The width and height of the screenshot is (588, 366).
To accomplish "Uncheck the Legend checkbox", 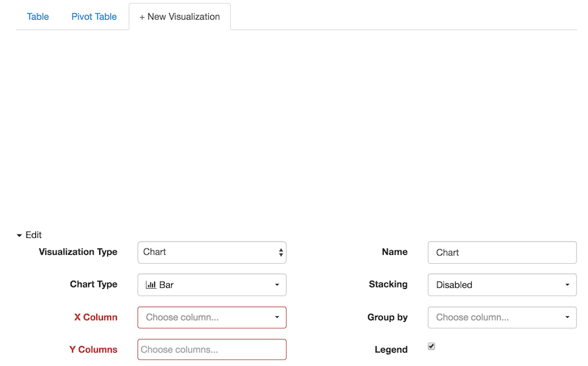I will (431, 346).
